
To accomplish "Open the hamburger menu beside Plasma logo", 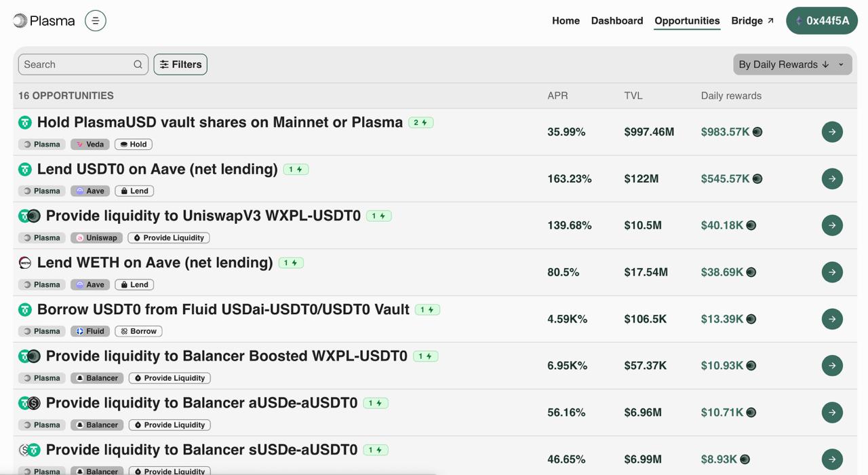I will [96, 21].
